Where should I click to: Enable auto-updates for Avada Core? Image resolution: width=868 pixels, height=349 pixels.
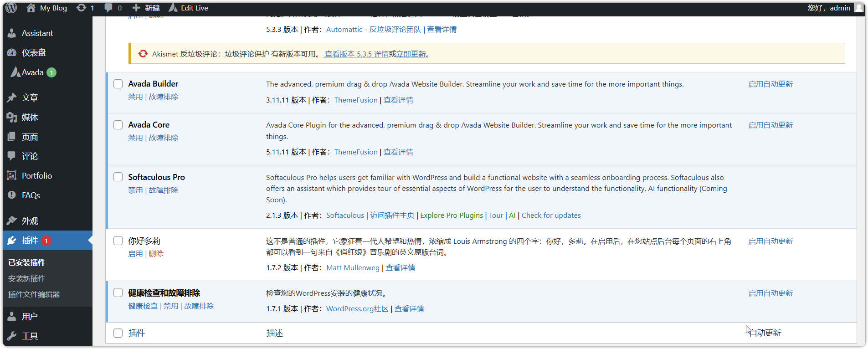point(770,125)
